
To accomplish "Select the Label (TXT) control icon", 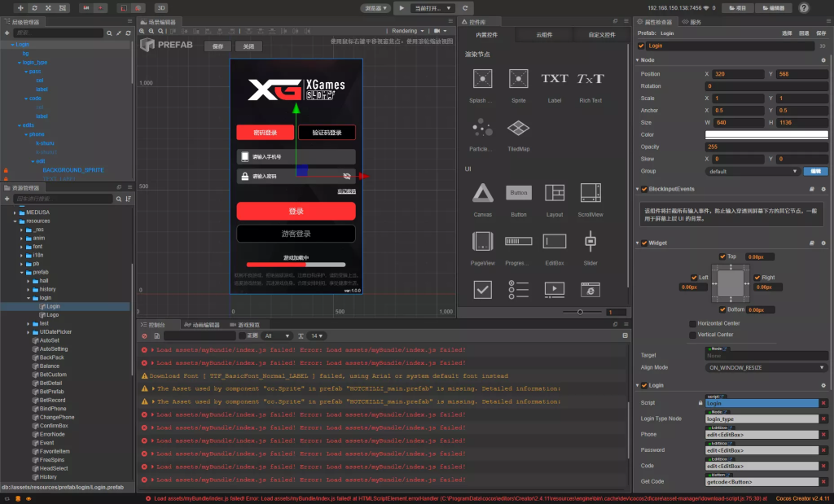I will pyautogui.click(x=555, y=77).
